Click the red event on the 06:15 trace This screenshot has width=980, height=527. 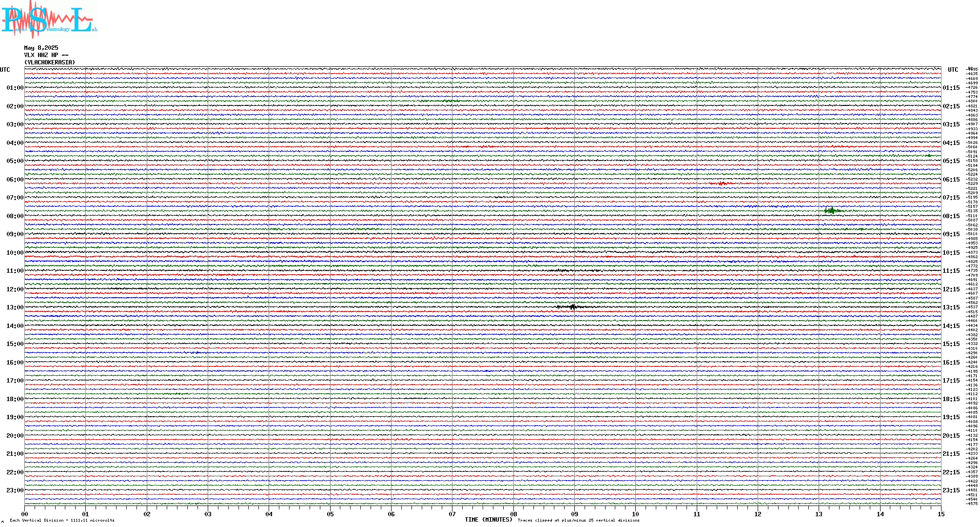(723, 183)
